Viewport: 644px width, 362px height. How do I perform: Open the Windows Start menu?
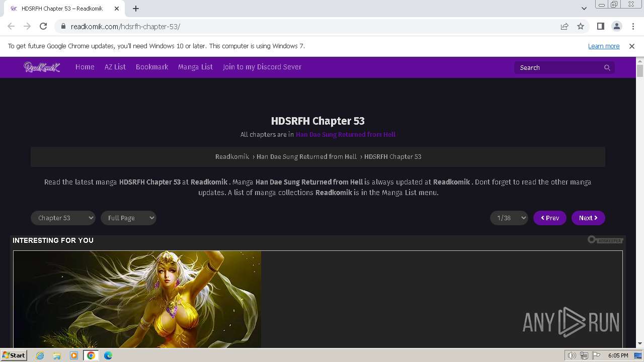pos(14,355)
